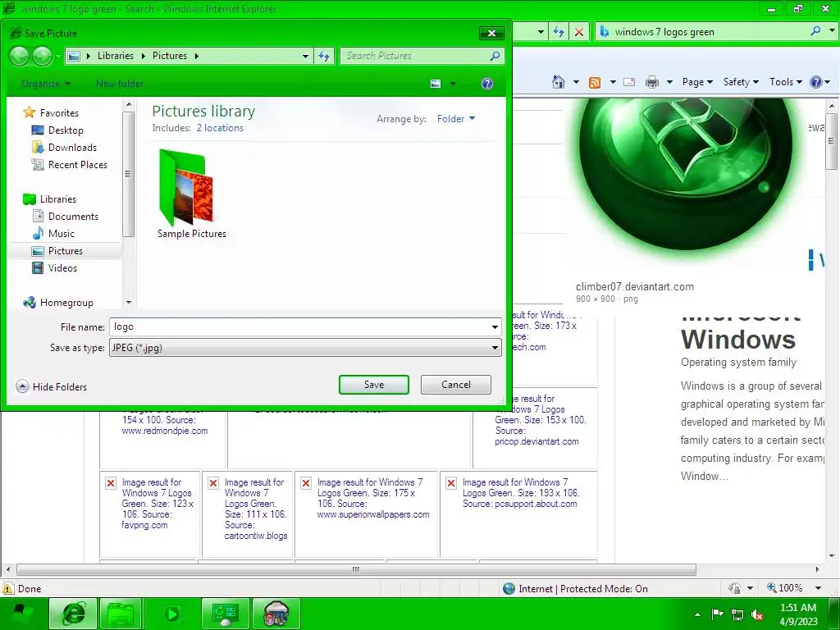Click the 2 locations link
The height and width of the screenshot is (630, 840).
tap(220, 128)
